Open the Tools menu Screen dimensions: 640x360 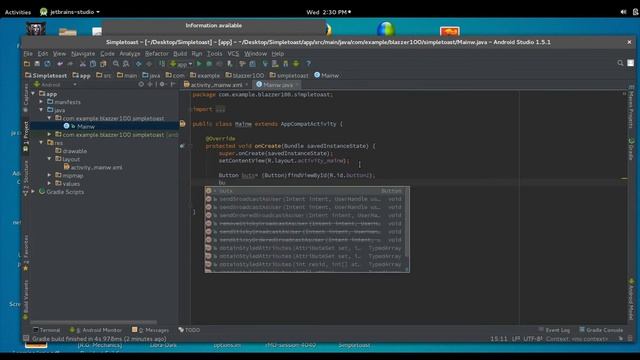tap(214, 53)
